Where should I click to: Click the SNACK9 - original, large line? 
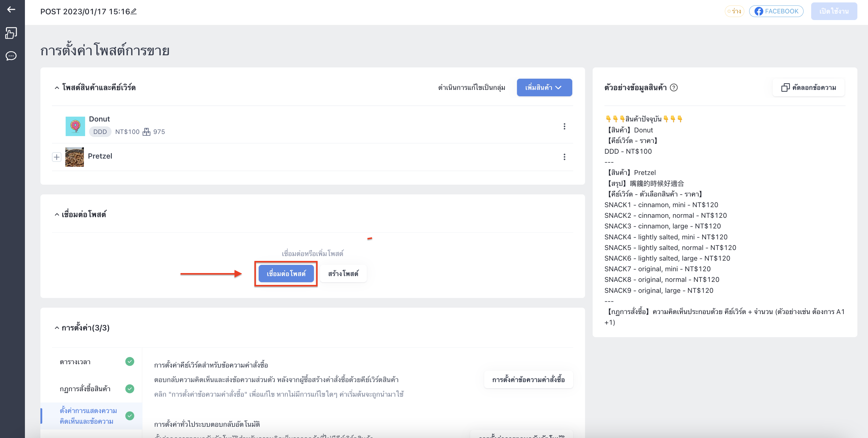tap(659, 290)
